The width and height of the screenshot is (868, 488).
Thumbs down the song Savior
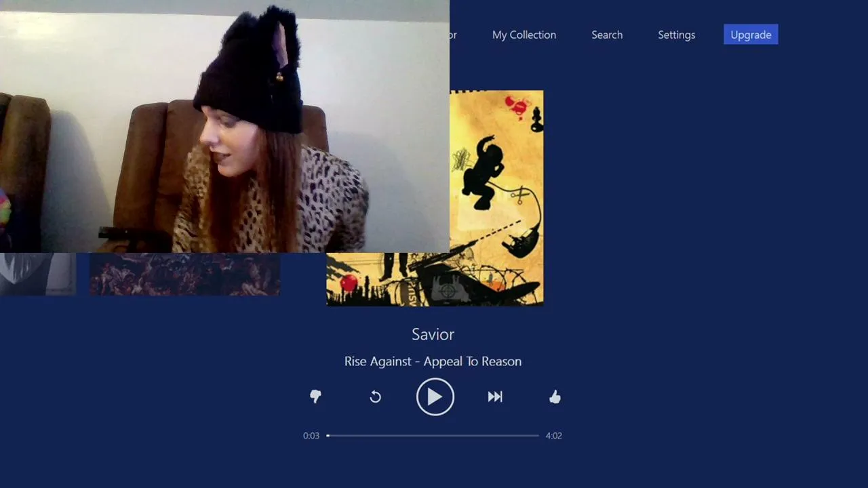[x=315, y=396]
